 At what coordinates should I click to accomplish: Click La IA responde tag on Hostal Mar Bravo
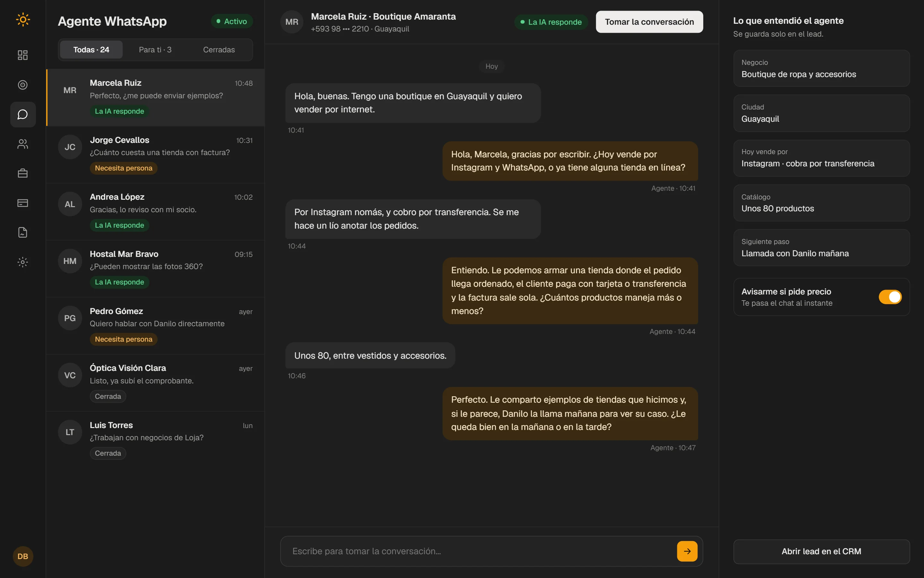119,282
